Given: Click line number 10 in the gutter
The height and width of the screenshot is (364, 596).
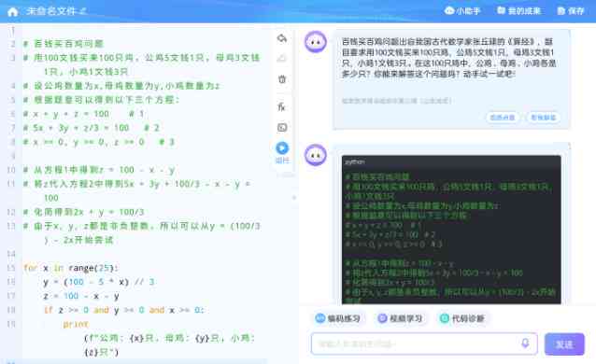Looking at the screenshot, I should click(11, 170).
